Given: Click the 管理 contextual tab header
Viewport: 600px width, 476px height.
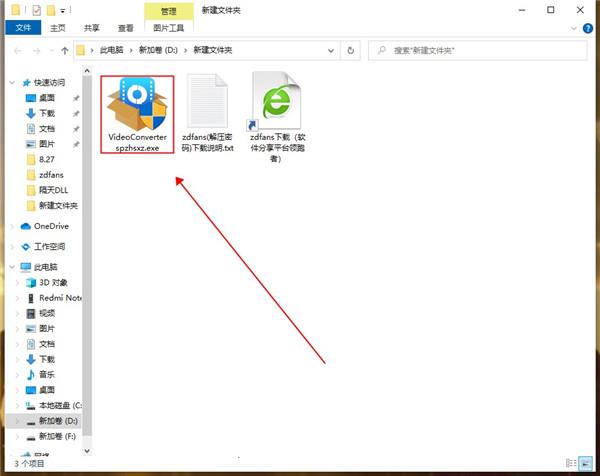Looking at the screenshot, I should tap(169, 11).
